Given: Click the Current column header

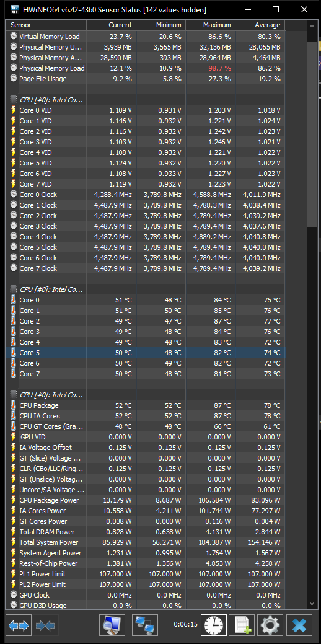Looking at the screenshot, I should pos(112,25).
